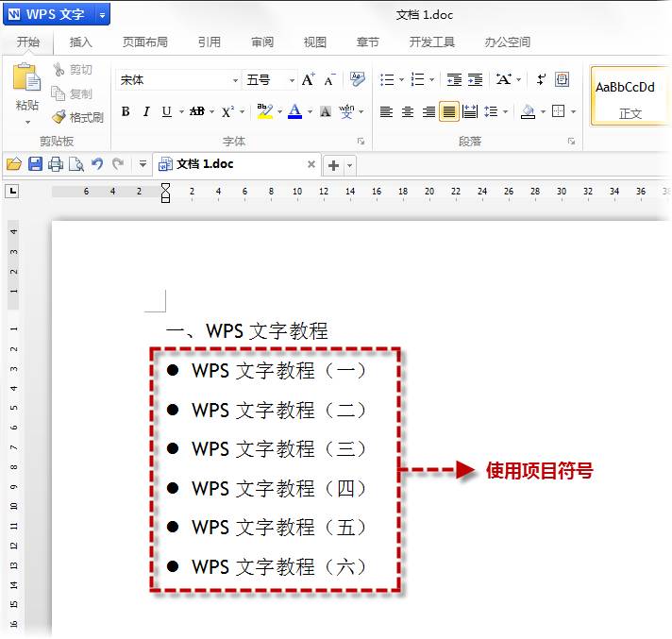The image size is (672, 639).
Task: Increase font size with large A icon
Action: pyautogui.click(x=308, y=79)
